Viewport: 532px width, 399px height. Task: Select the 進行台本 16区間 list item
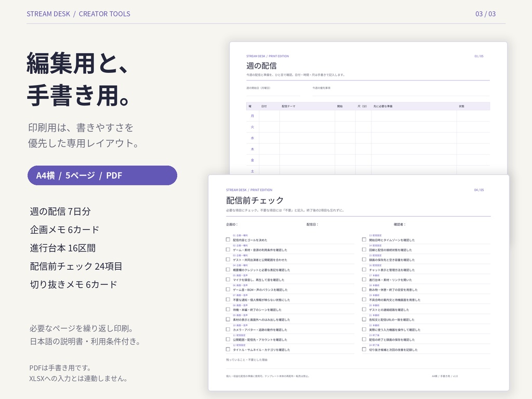(x=63, y=248)
